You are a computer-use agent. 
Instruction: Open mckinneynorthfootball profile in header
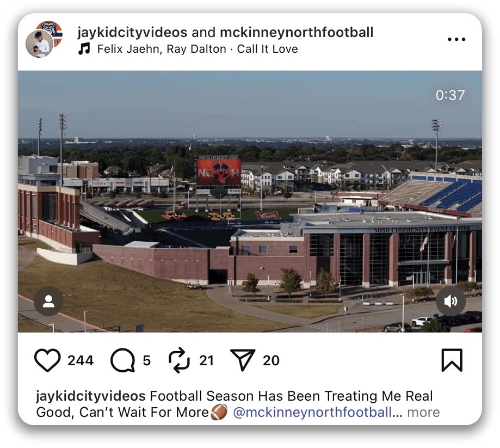click(297, 32)
